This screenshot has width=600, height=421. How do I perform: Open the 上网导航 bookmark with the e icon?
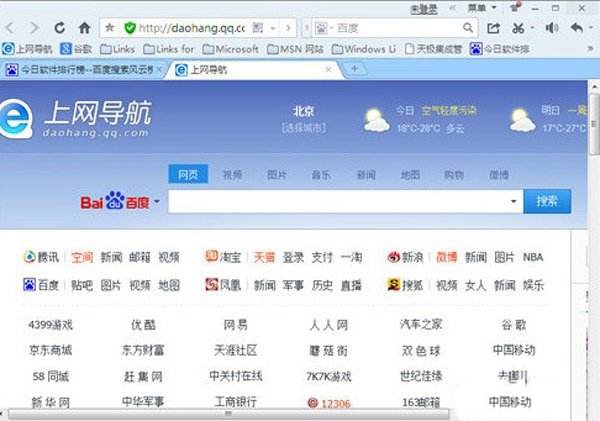[x=27, y=49]
